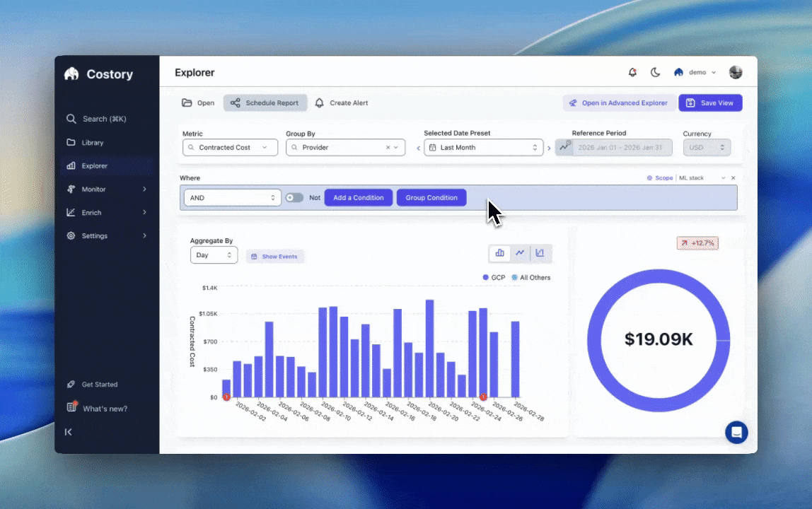
Task: Select the stacked area chart icon
Action: pyautogui.click(x=540, y=253)
